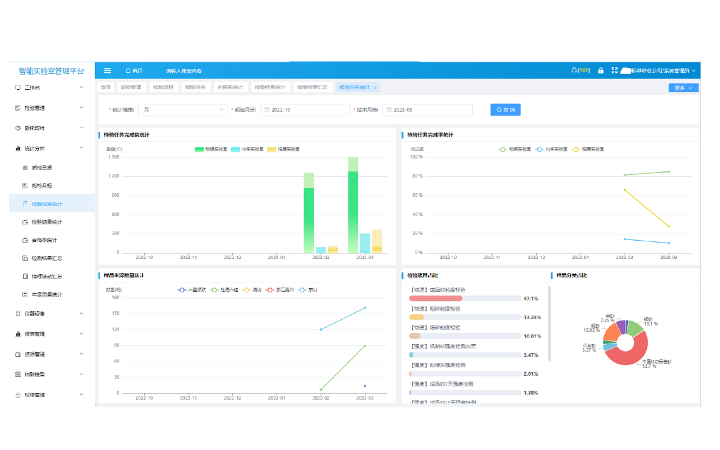
Task: Open the 月 statistics dimension dropdown
Action: coord(183,110)
